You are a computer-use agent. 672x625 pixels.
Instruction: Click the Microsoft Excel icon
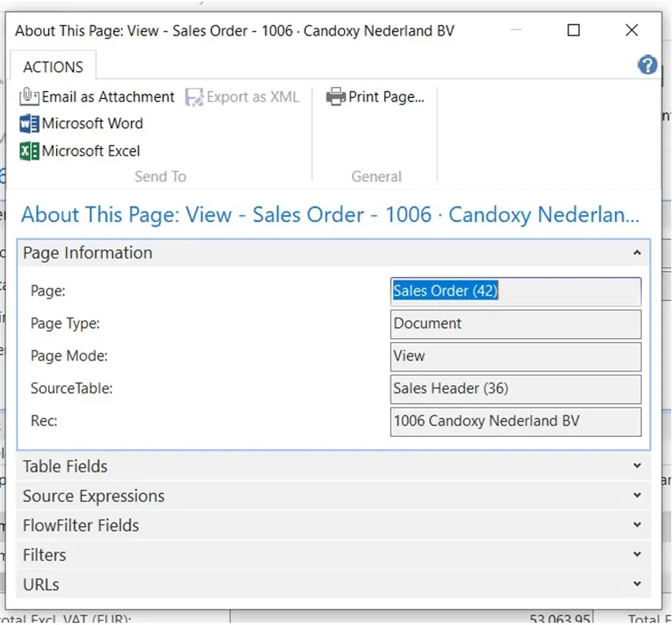(29, 151)
